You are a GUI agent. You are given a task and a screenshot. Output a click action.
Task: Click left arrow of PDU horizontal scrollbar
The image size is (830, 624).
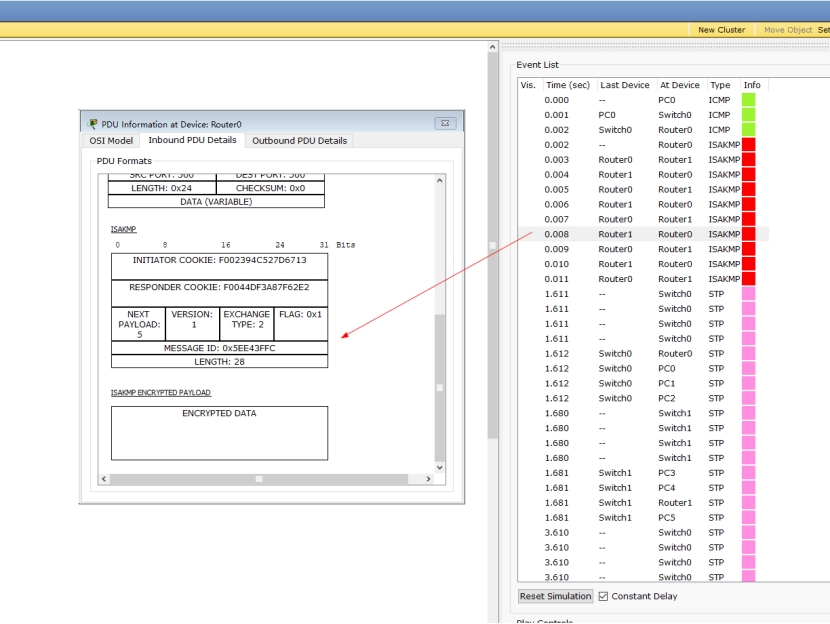tap(102, 479)
